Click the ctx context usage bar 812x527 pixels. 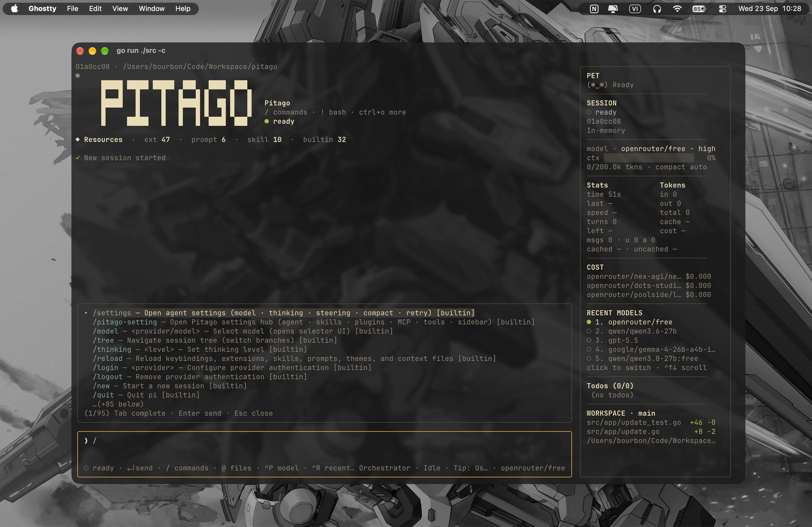648,158
